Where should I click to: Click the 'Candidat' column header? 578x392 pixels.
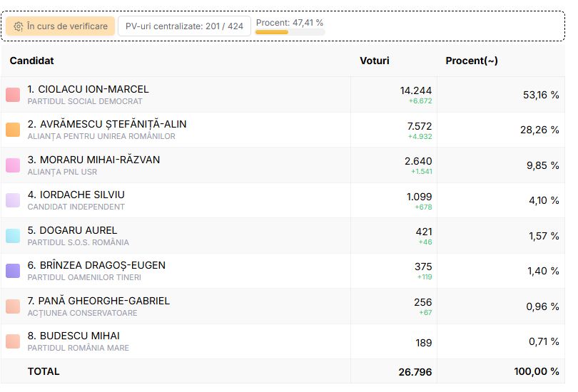32,61
